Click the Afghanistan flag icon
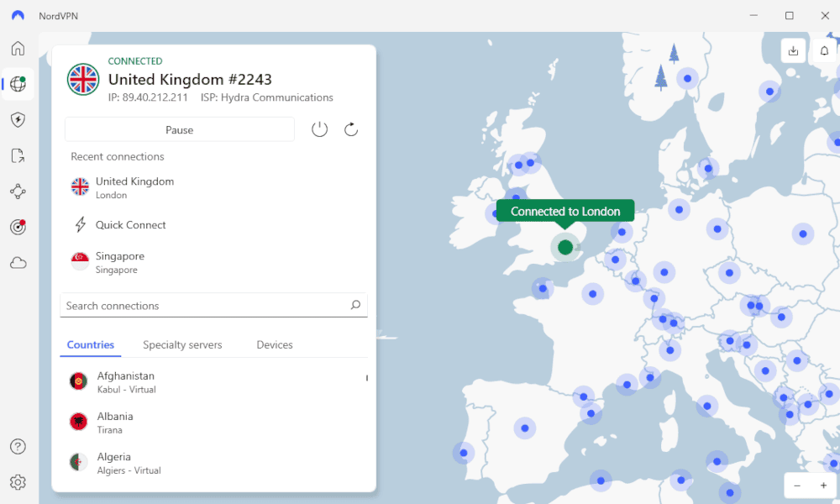 (79, 381)
